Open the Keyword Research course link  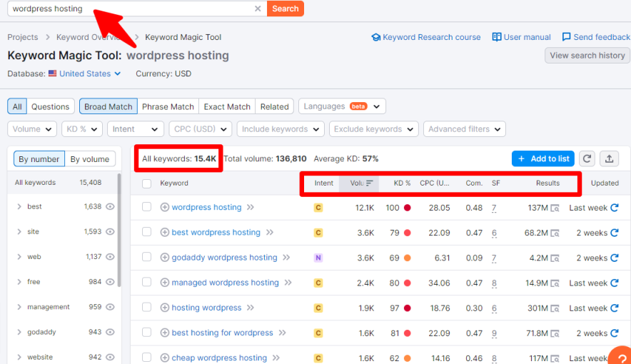pos(426,37)
